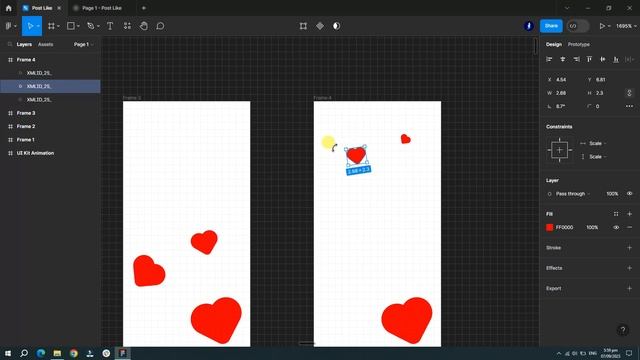Switch to the Post Like tab

click(42, 8)
